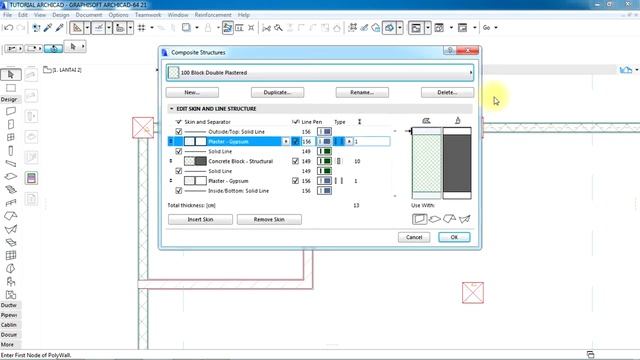Click the Slab Use With icon
The height and width of the screenshot is (360, 640).
tap(435, 219)
